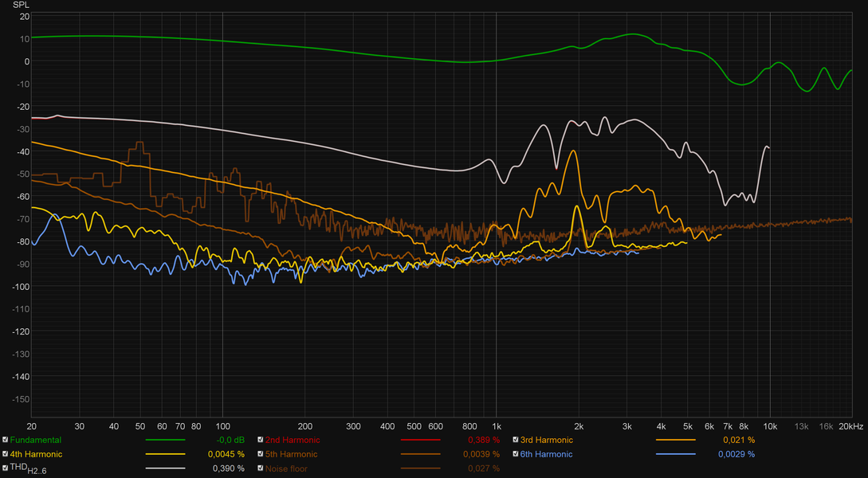Click the 1k frequency axis tick label
This screenshot has width=868, height=478.
coord(497,426)
